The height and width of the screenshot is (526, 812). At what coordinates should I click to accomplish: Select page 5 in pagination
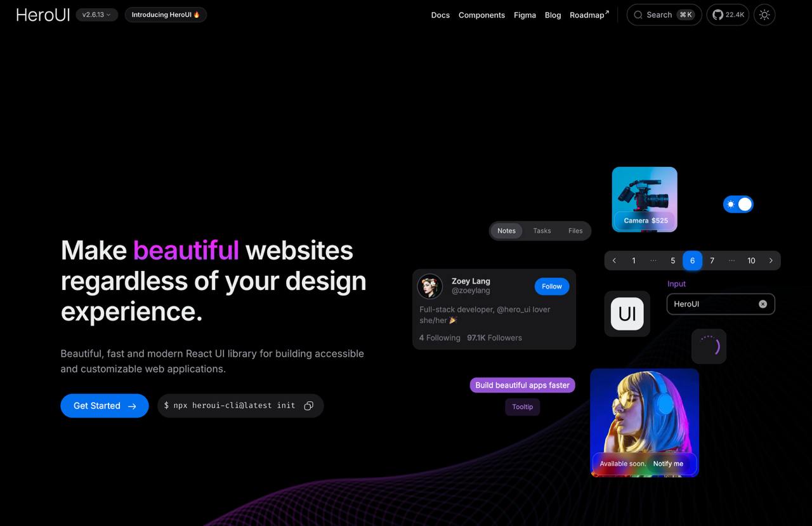(673, 261)
